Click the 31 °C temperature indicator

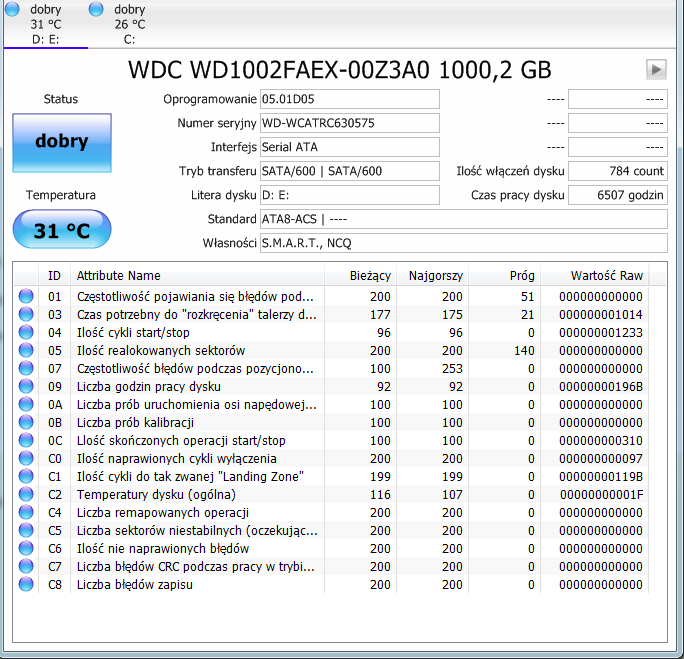pos(62,229)
